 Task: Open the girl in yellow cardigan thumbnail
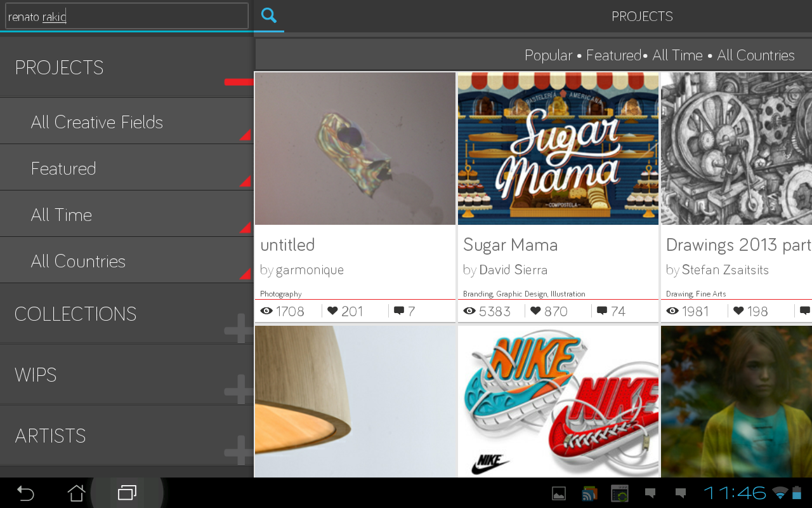click(x=737, y=401)
